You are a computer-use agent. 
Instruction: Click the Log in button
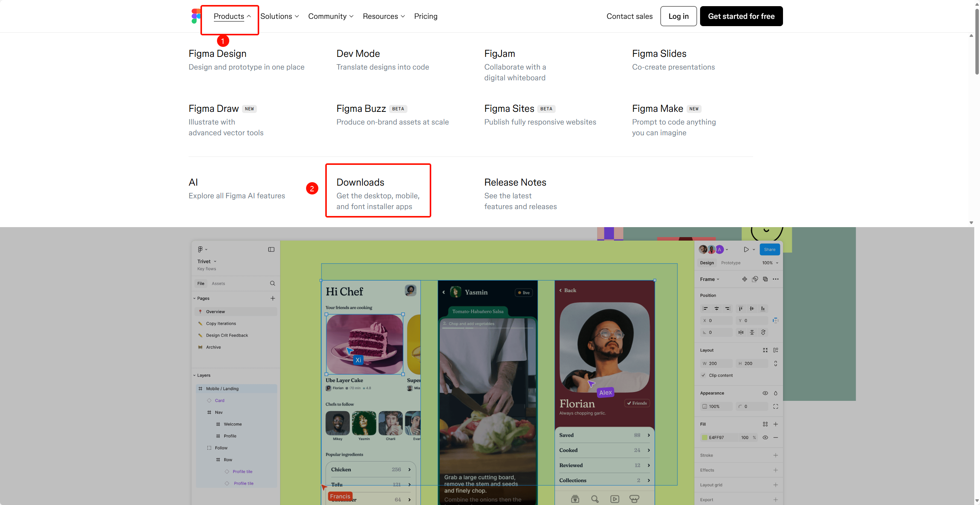pos(679,16)
